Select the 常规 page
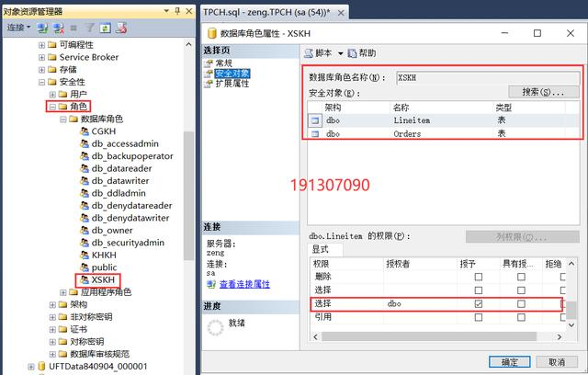The height and width of the screenshot is (375, 588). tap(223, 63)
